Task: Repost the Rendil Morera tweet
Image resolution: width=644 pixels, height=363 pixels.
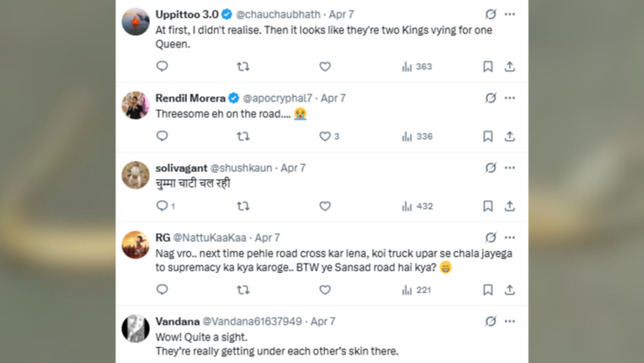Action: [x=243, y=136]
